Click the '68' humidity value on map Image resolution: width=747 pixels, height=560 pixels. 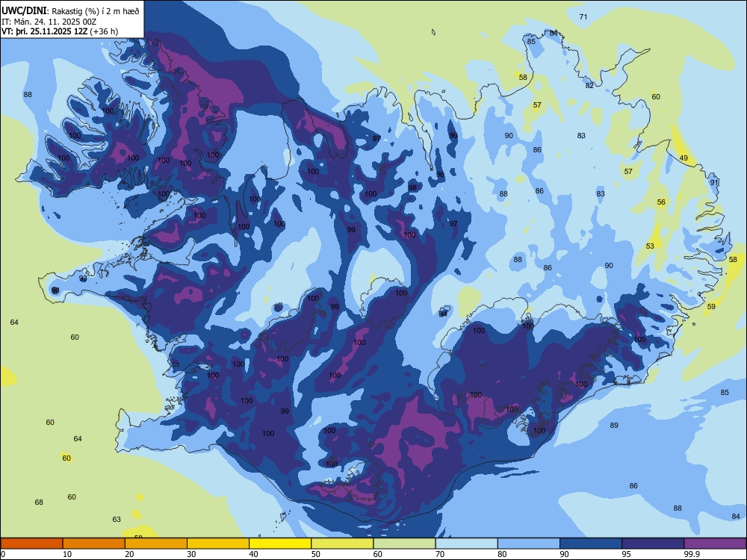point(39,502)
